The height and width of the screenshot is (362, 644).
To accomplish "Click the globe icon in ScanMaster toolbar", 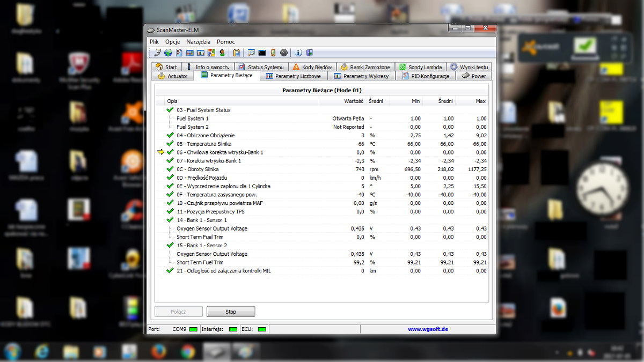I will (168, 53).
